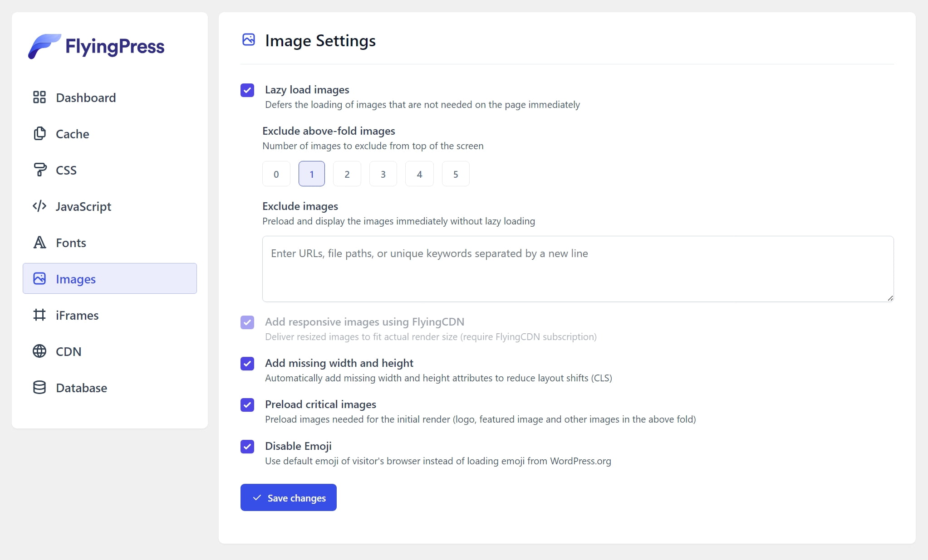Click the Add missing width and height label
This screenshot has height=560, width=928.
click(x=339, y=363)
